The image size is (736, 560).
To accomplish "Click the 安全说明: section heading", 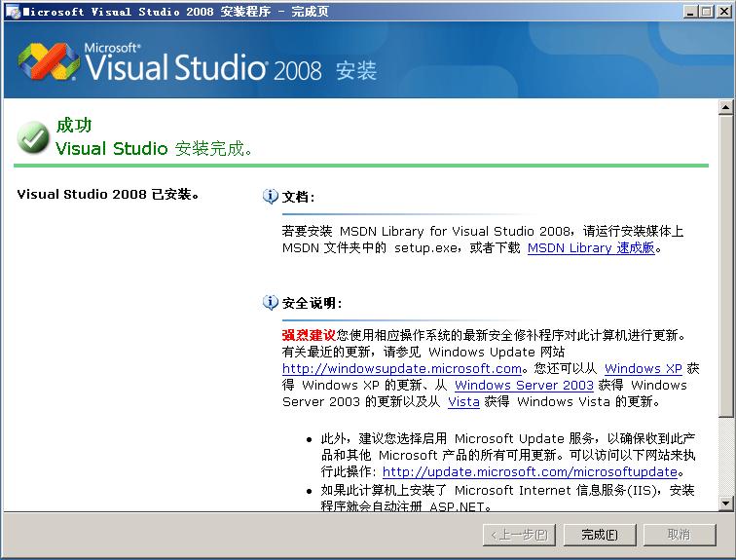I will [x=313, y=303].
